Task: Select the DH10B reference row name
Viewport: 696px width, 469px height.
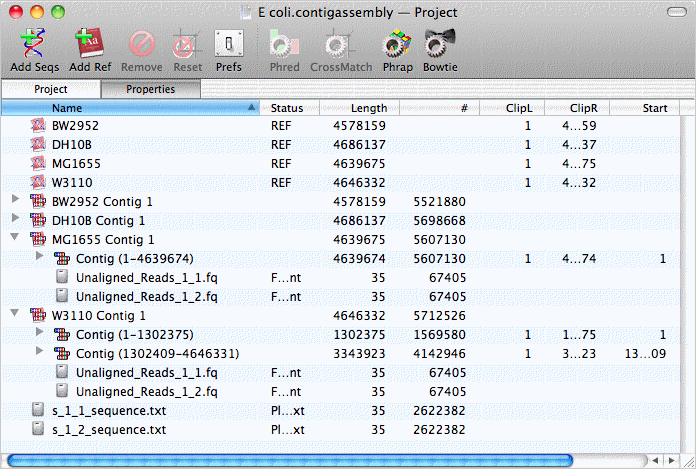Action: (x=71, y=145)
